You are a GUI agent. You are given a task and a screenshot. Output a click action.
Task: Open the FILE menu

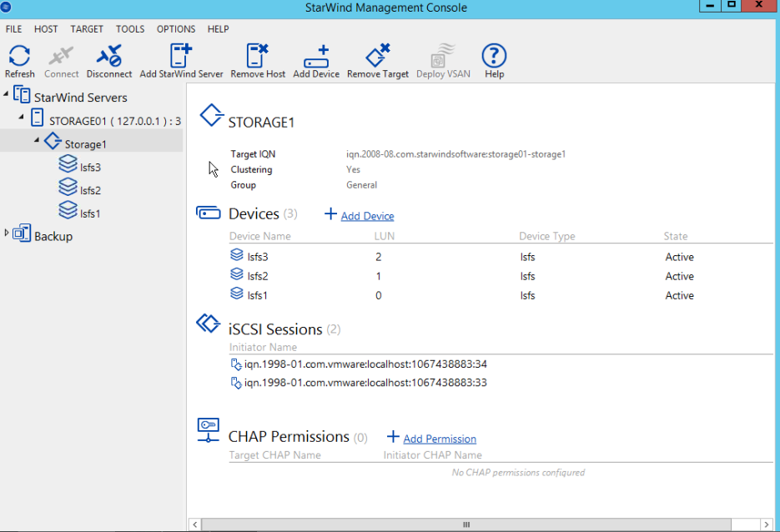(13, 29)
